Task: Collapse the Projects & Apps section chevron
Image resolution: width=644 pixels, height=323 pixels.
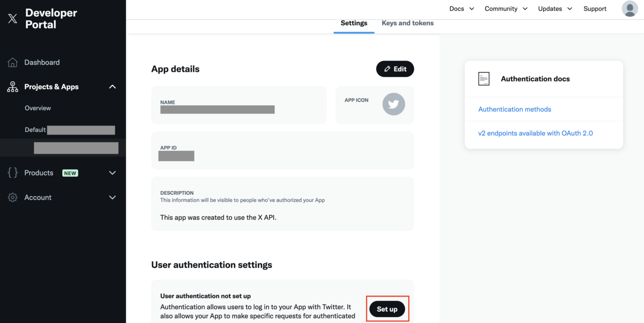Action: pos(112,87)
